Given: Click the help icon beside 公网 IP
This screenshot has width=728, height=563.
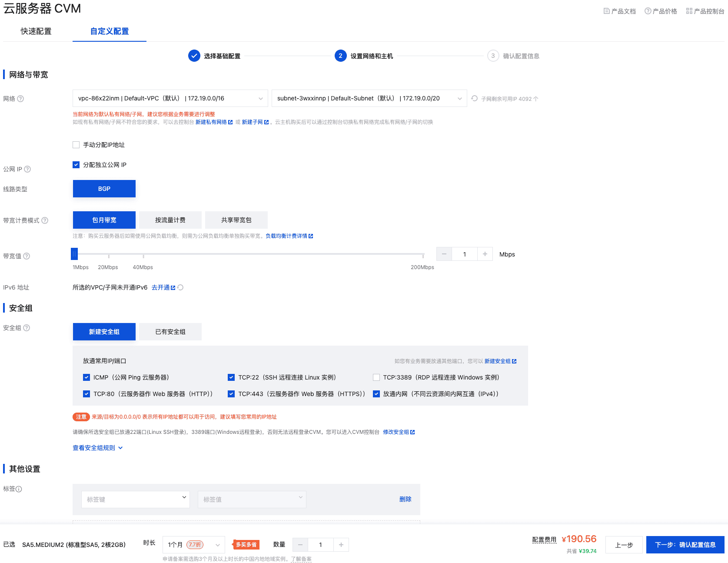Looking at the screenshot, I should pos(28,169).
